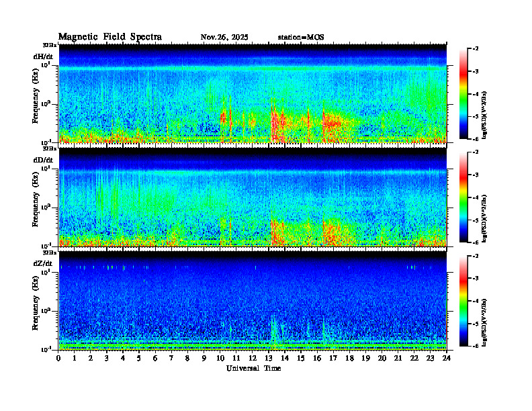Select the dD/dt panel label
The image size is (532, 411).
click(x=43, y=160)
